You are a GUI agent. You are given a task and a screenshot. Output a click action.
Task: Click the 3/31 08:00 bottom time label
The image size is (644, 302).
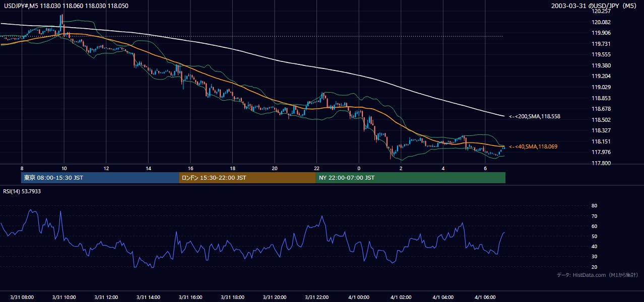[x=22, y=297]
